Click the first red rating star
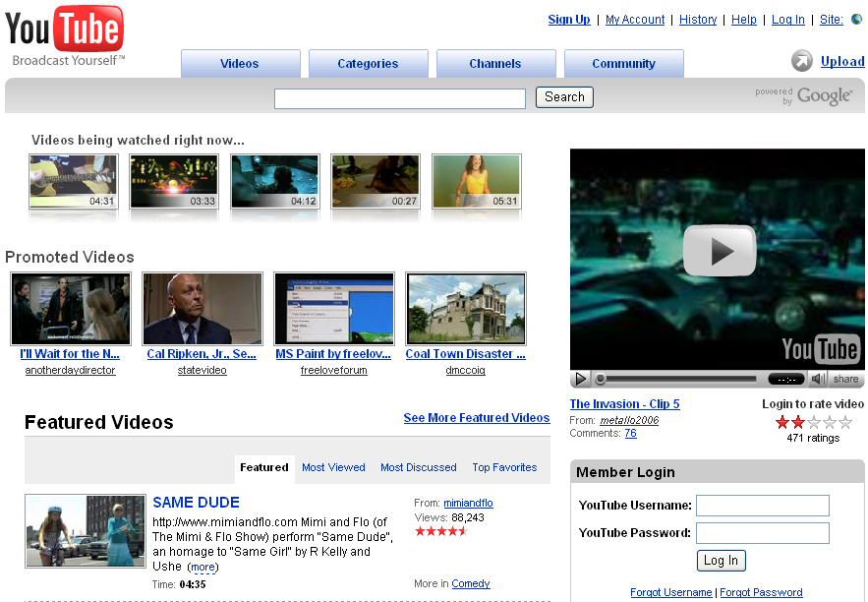 pos(782,423)
